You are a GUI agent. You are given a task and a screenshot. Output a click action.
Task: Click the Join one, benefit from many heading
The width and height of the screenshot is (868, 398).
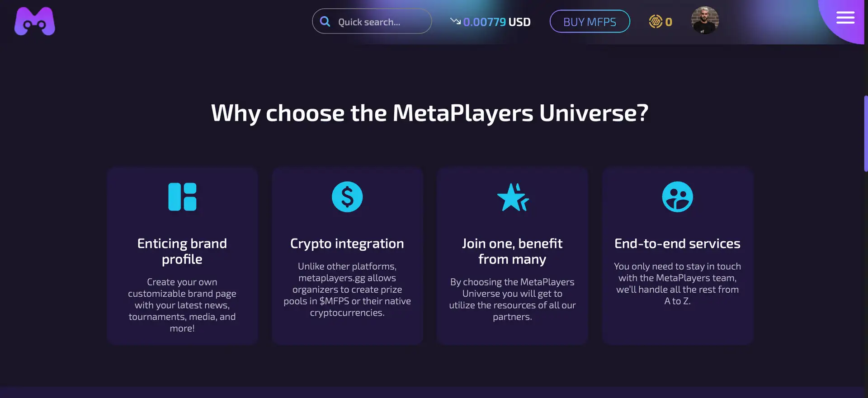512,251
